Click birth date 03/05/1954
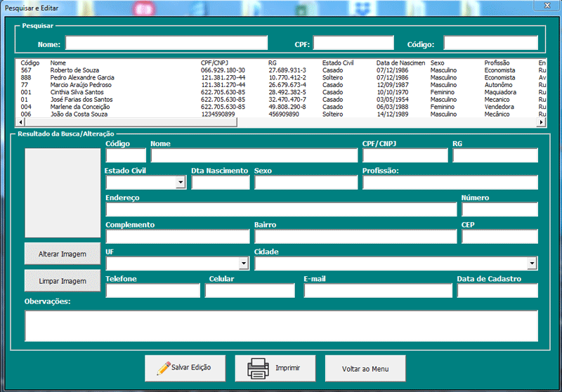The width and height of the screenshot is (562, 392). click(x=393, y=100)
